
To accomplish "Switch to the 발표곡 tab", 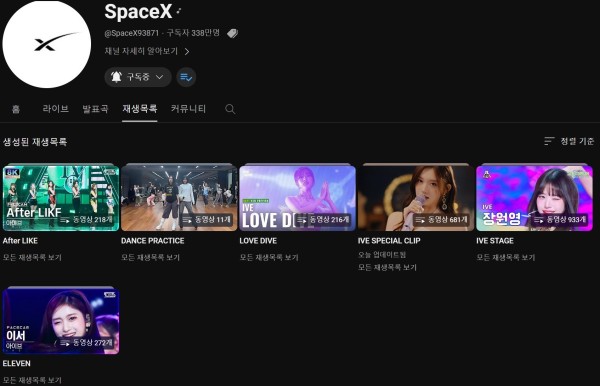I will [95, 109].
